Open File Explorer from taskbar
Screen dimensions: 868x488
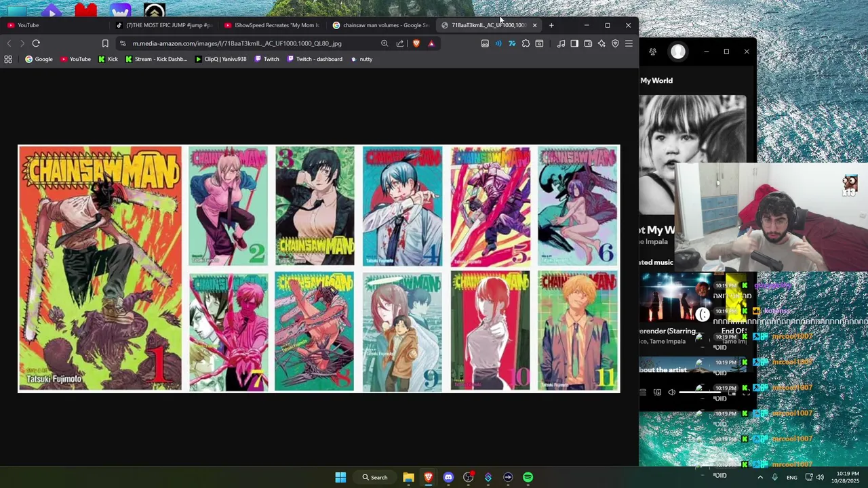[x=408, y=477]
